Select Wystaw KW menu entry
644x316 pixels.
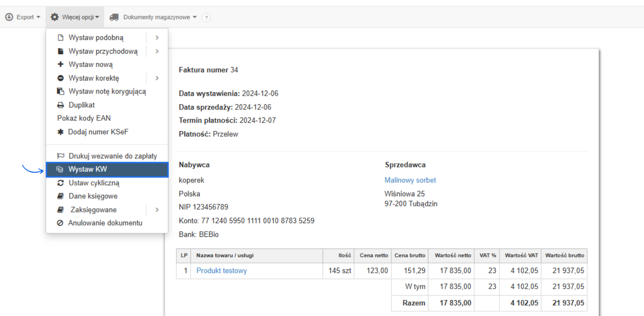coord(88,169)
